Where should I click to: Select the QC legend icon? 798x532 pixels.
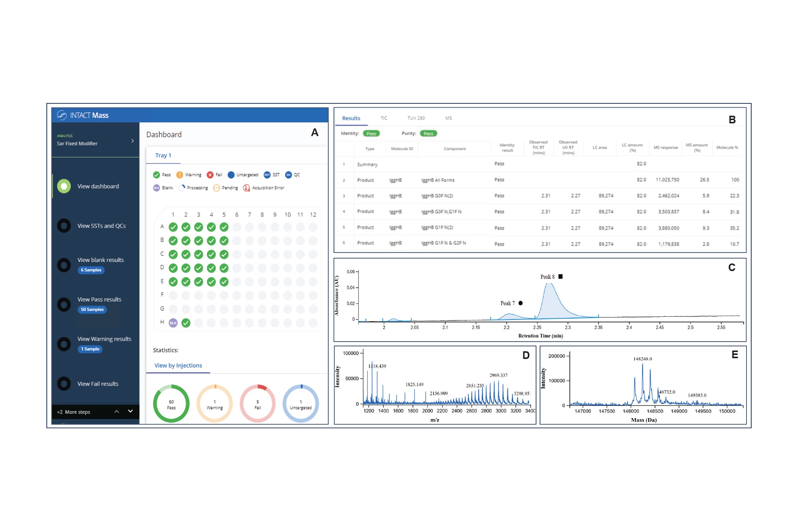click(288, 175)
